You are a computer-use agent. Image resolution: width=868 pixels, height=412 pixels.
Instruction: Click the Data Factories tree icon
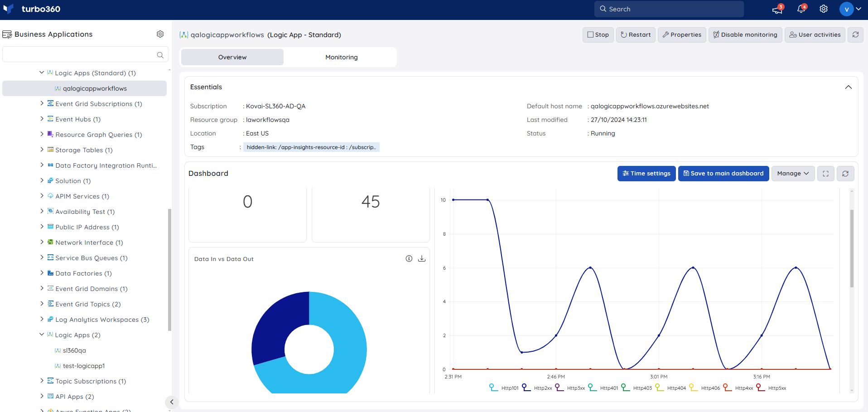[50, 273]
